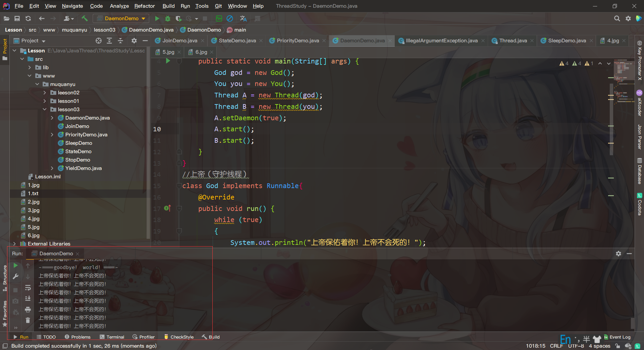The image size is (644, 350).
Task: Click the green monitor activity toolbar icon
Action: 219,18
